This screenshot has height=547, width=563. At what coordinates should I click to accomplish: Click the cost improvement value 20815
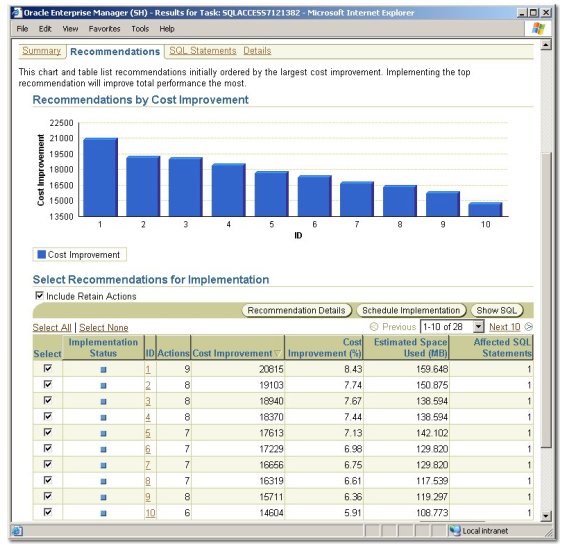271,369
